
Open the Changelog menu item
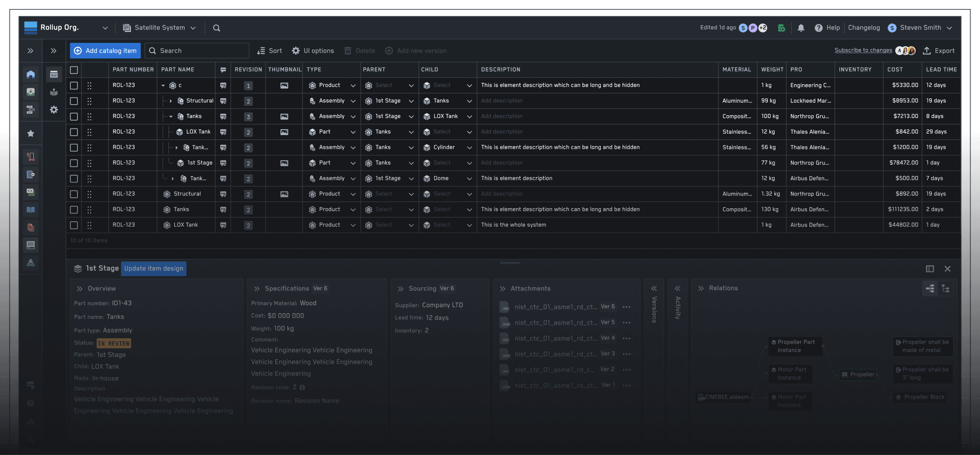click(x=864, y=28)
